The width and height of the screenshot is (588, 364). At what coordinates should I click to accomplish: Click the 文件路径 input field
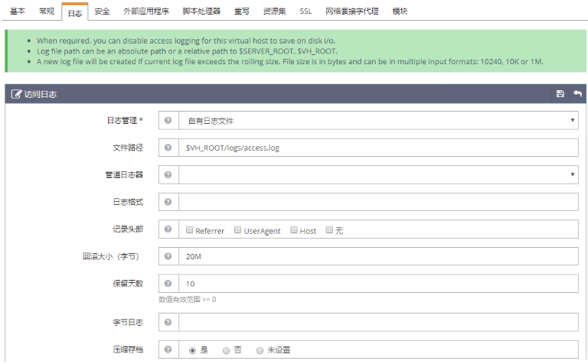coord(378,148)
